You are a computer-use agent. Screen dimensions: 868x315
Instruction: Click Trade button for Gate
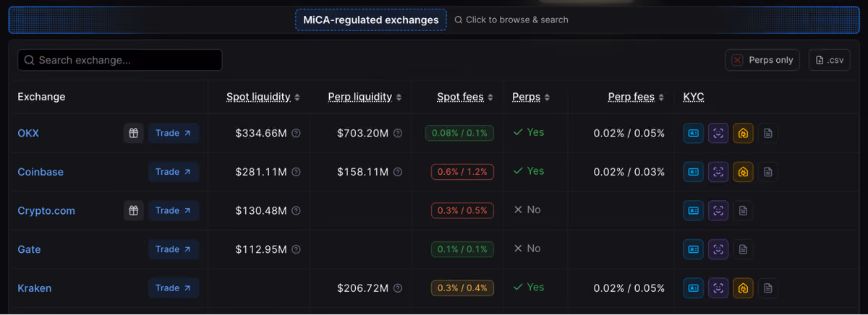point(174,249)
